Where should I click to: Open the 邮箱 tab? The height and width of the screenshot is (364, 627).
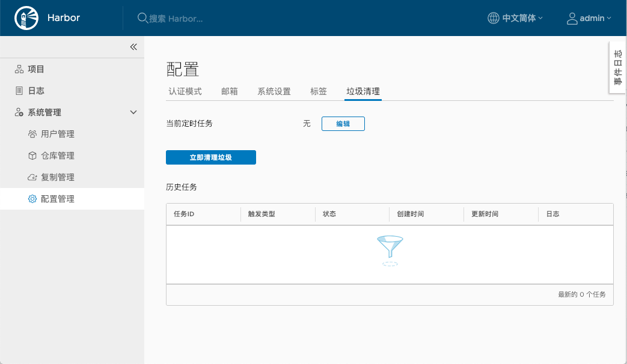click(x=230, y=91)
